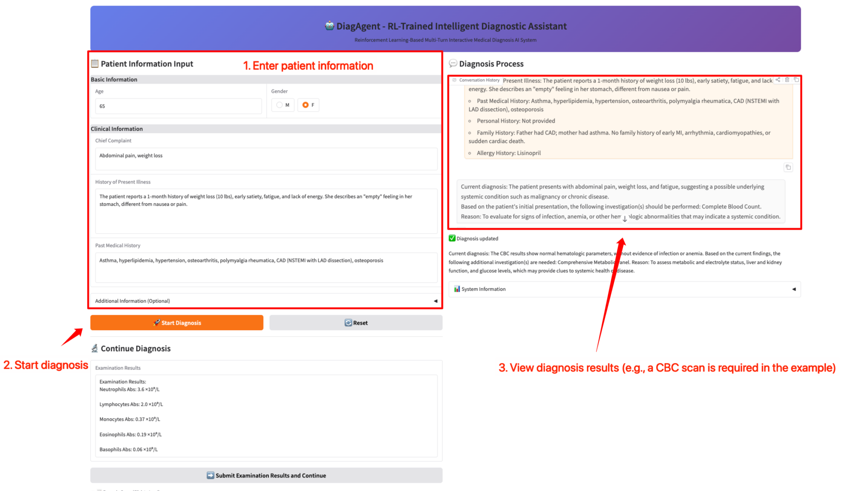868x491 pixels.
Task: Click the copy-all icon at chat top right
Action: coord(797,80)
